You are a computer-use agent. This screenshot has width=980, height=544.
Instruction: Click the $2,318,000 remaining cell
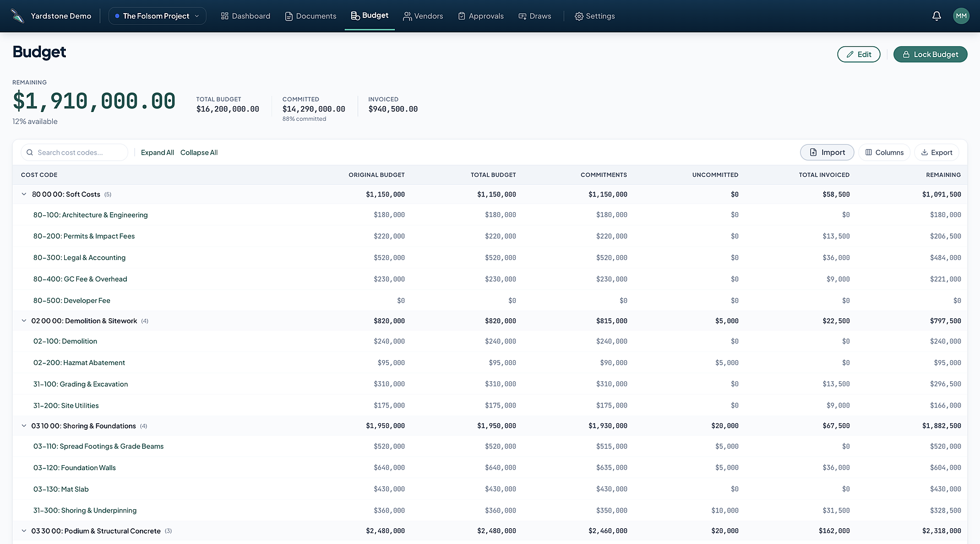942,531
